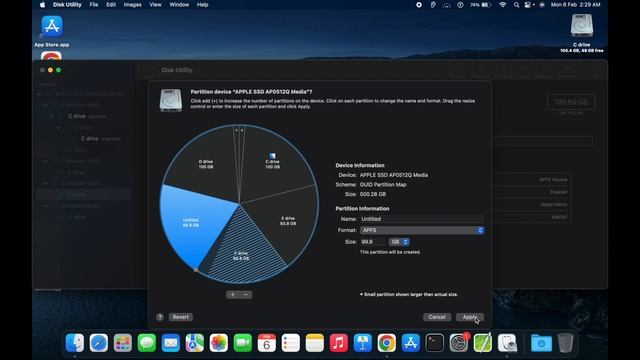Open the Help menu

pos(203,5)
